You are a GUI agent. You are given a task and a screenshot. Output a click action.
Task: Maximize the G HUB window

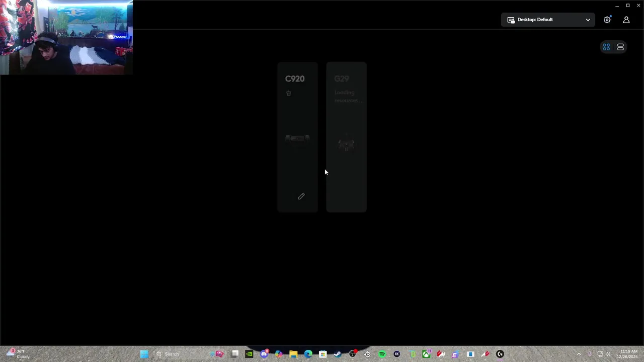(628, 6)
